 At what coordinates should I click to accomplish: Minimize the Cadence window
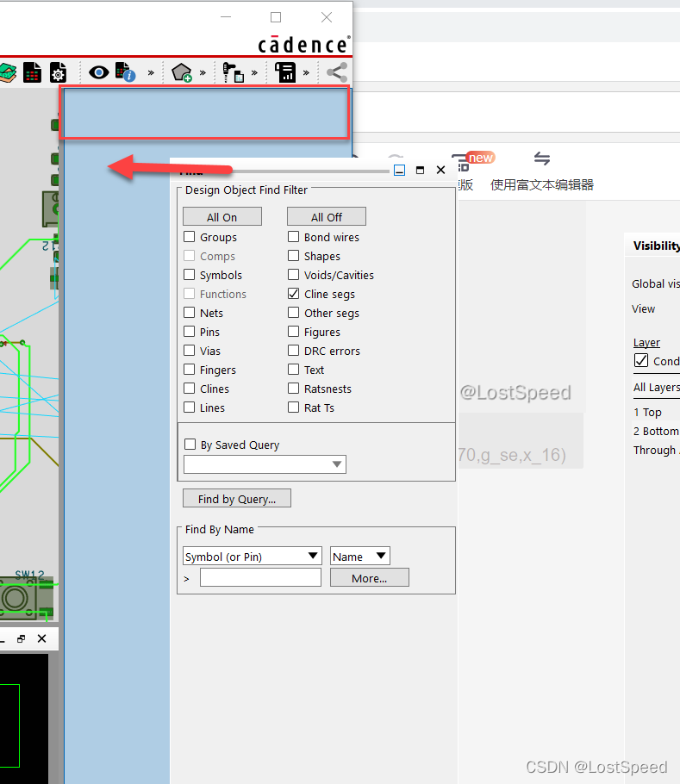[226, 17]
